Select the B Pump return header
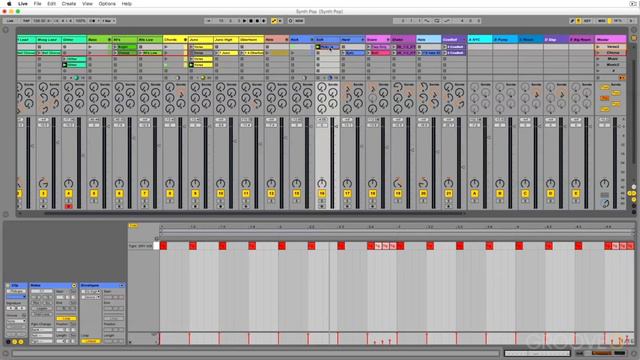Screen dimensions: 640x360 504,40
